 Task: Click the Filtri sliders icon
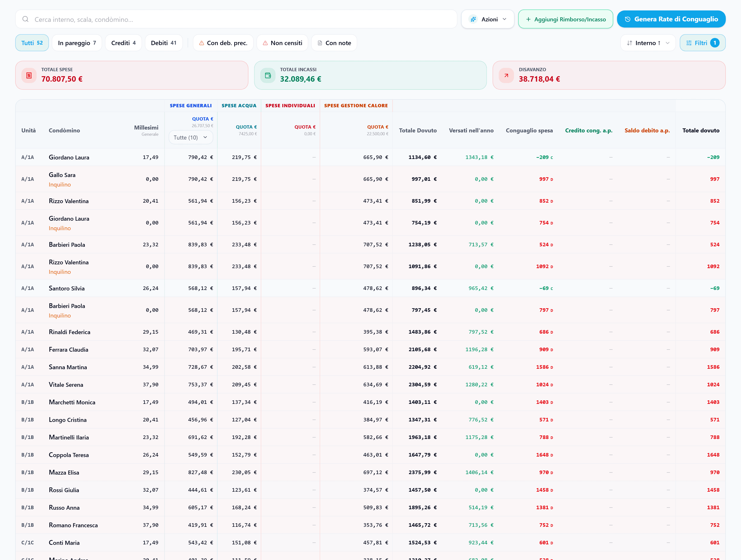(x=689, y=43)
